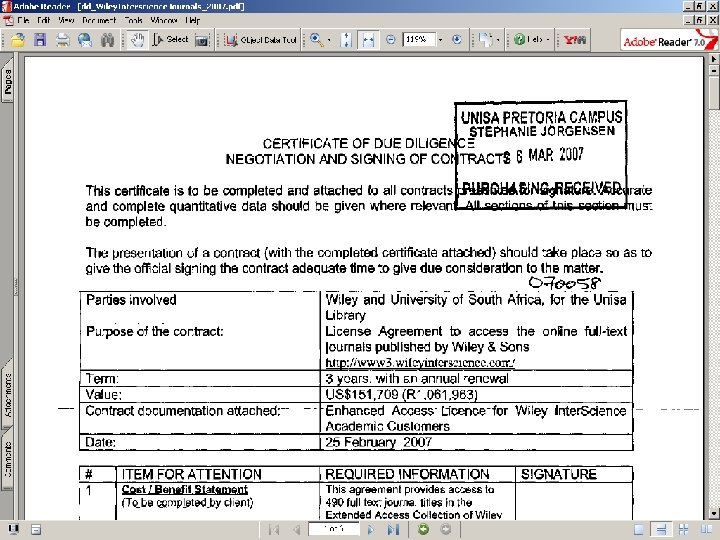Click the vertical scrollbar thumb
The image size is (720, 540).
point(714,92)
